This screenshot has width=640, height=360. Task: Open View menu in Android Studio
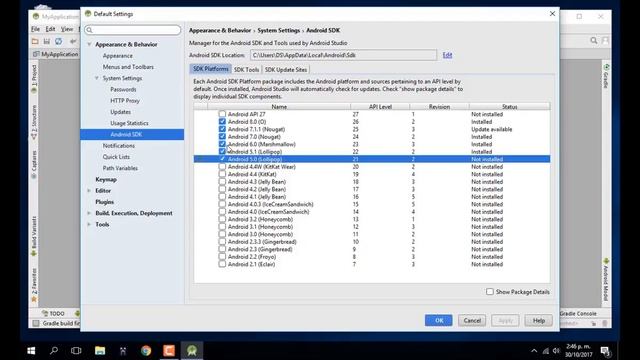67,29
